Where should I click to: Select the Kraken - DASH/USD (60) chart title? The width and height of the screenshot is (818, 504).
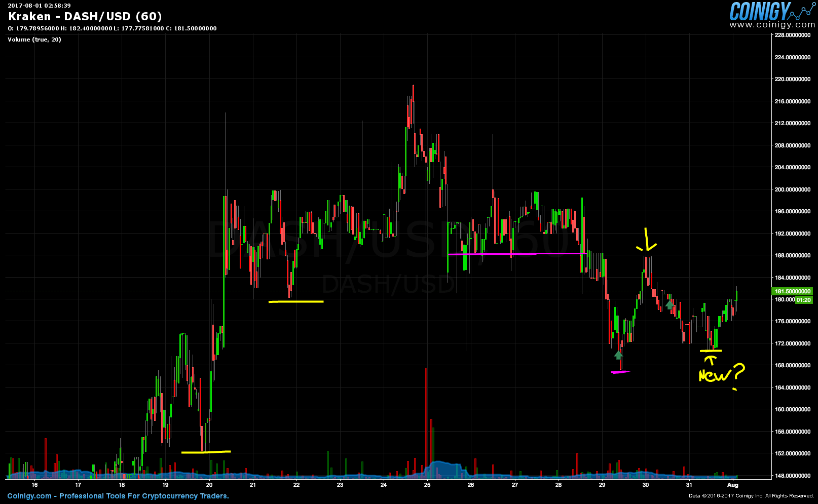(85, 17)
